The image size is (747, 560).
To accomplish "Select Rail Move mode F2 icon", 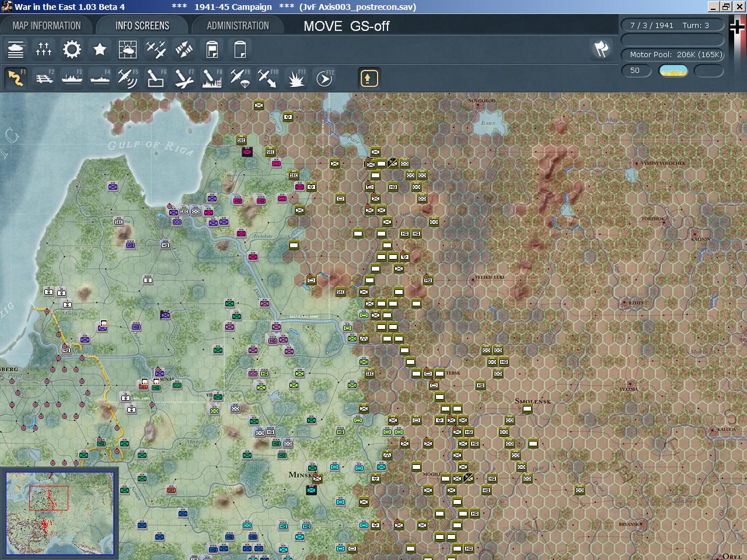I will [x=44, y=78].
